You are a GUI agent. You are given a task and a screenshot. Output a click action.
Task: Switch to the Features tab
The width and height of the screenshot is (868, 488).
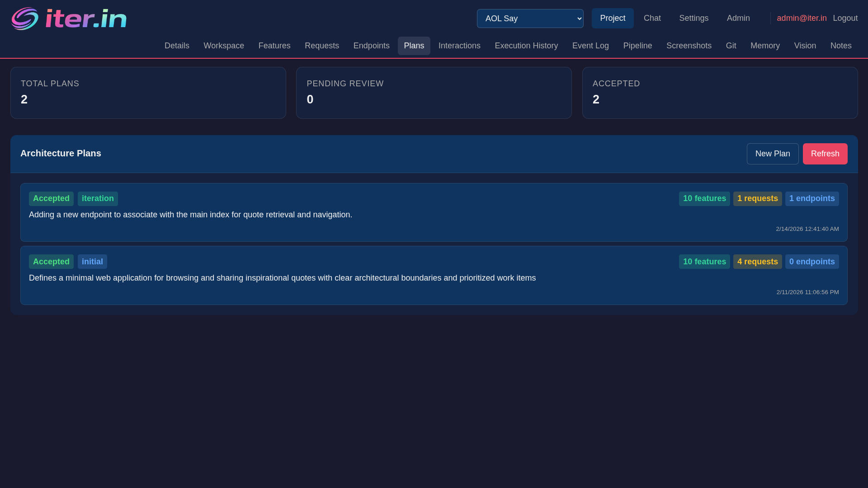pyautogui.click(x=274, y=46)
